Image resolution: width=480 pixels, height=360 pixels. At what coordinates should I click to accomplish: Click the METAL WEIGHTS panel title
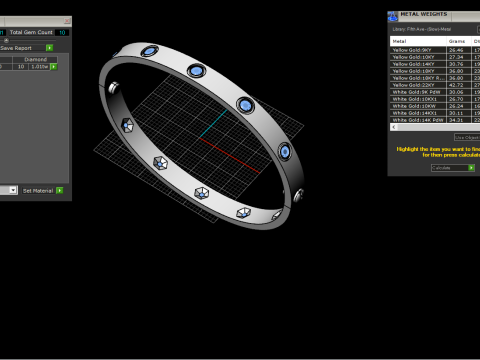click(x=424, y=14)
